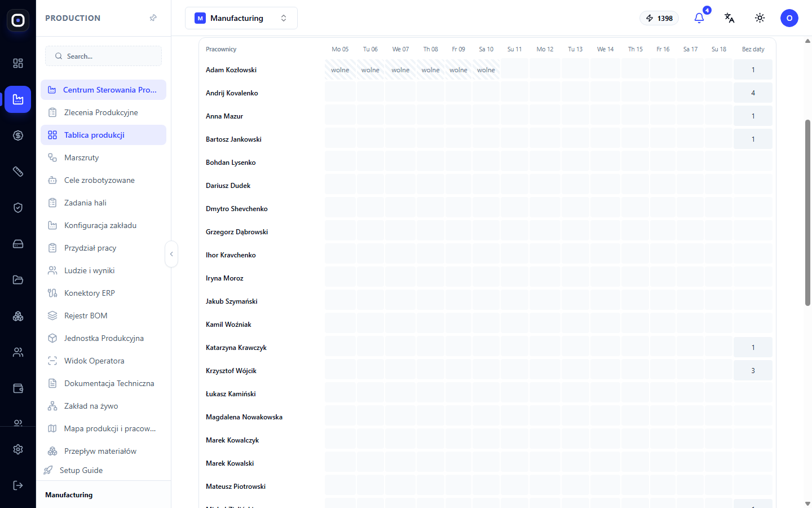Open dashboard grid icon in left rail
The image size is (812, 508).
click(x=18, y=63)
